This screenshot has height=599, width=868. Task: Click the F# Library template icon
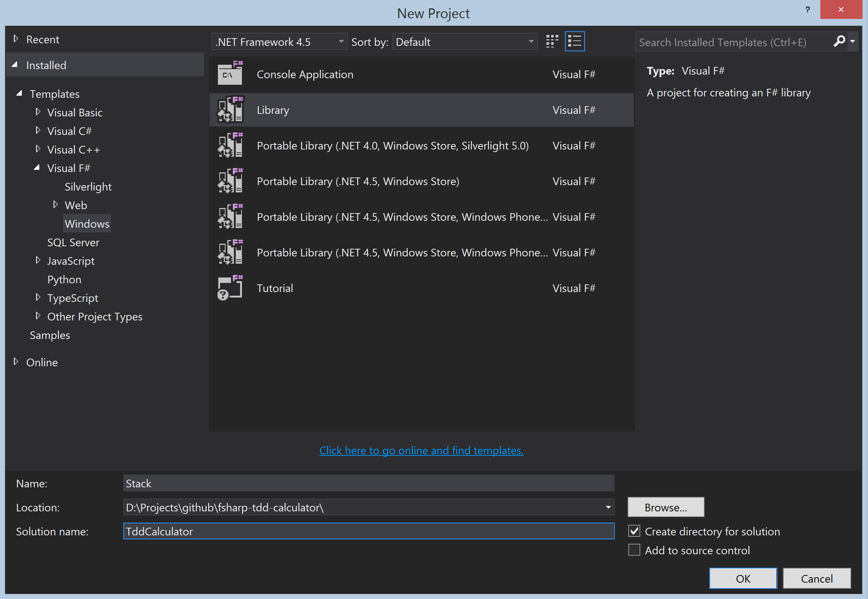coord(230,109)
